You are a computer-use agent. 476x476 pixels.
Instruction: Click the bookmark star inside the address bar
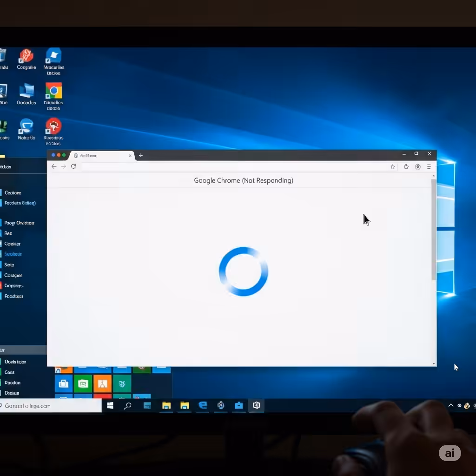pos(392,166)
